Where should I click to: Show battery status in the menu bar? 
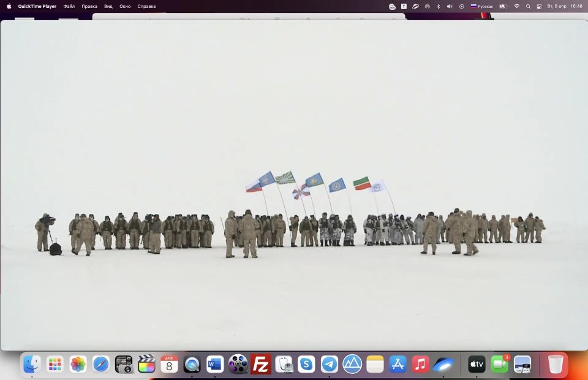click(503, 6)
